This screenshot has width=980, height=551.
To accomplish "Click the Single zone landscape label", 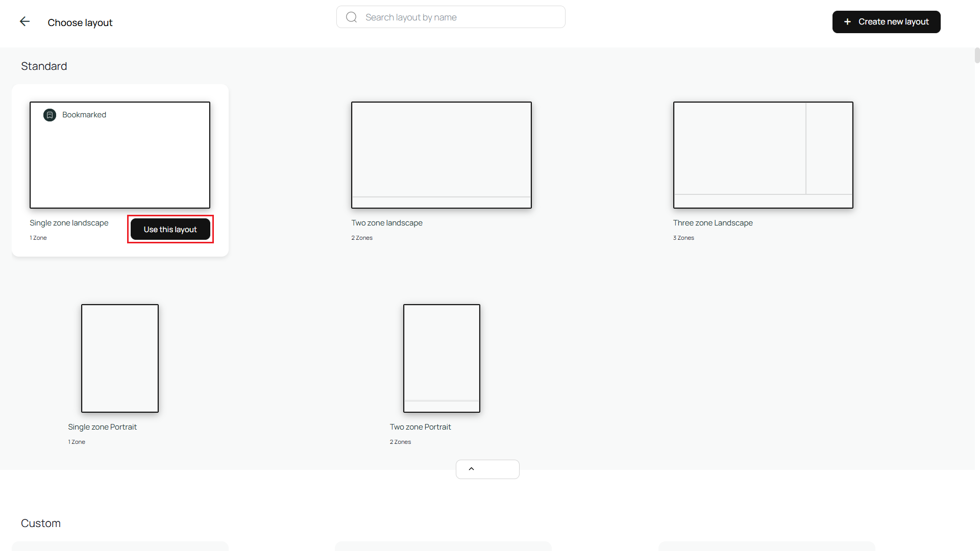I will tap(68, 222).
